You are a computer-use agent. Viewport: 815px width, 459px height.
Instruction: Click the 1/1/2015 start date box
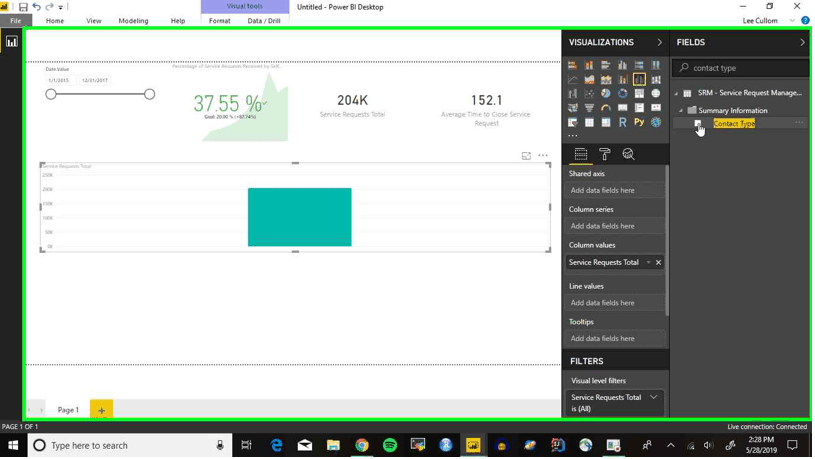[59, 81]
